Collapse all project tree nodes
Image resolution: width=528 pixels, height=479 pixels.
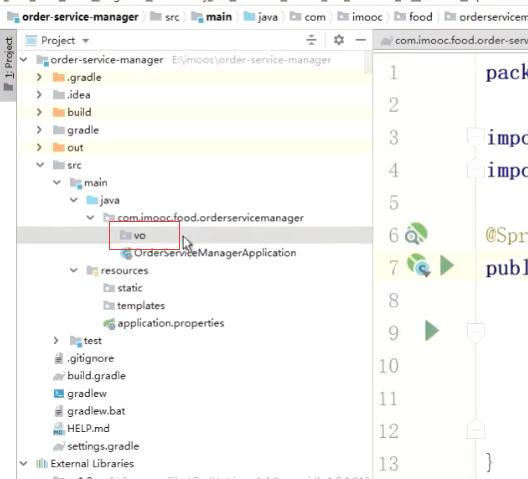coord(311,40)
